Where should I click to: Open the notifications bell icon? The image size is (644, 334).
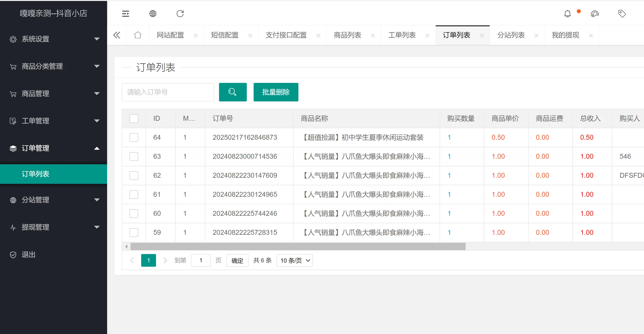click(x=568, y=14)
